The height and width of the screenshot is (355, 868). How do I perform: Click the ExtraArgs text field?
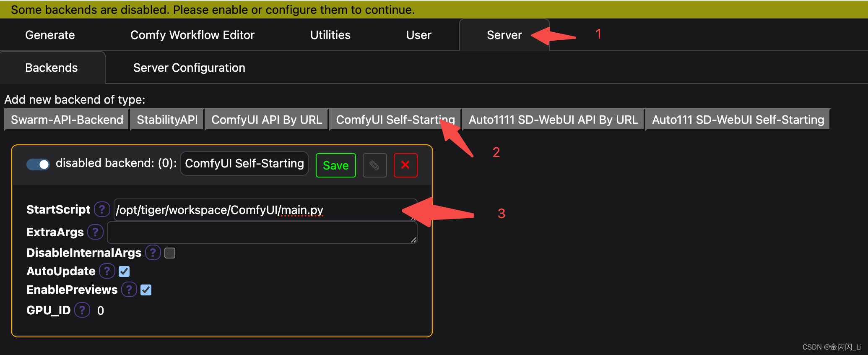tap(262, 232)
